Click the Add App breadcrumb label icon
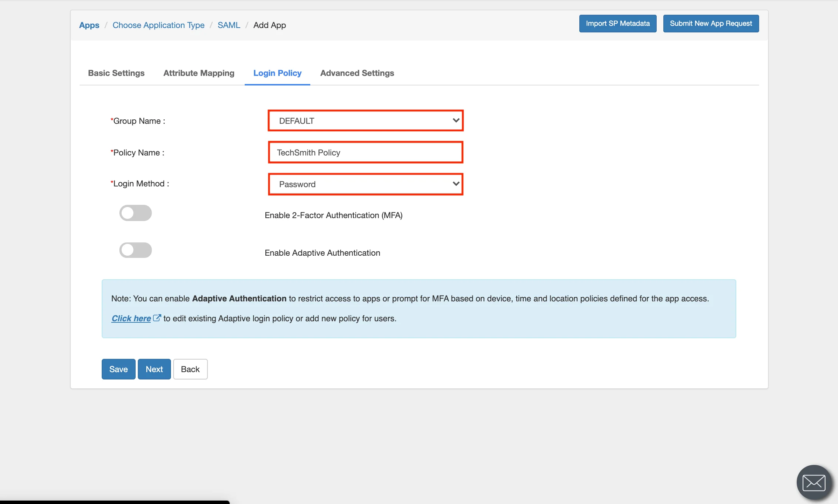This screenshot has width=838, height=504. pyautogui.click(x=269, y=25)
